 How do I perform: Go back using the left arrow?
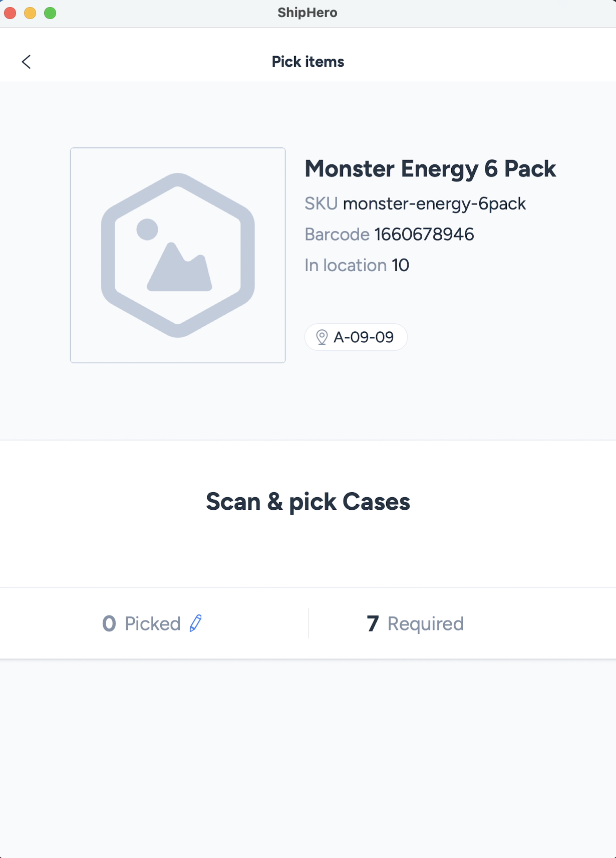[27, 62]
